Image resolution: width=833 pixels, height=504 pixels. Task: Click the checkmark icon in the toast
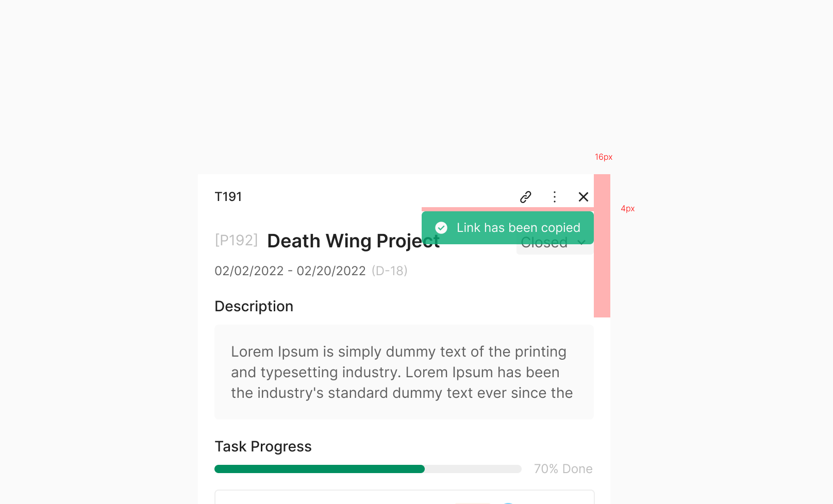pyautogui.click(x=441, y=228)
